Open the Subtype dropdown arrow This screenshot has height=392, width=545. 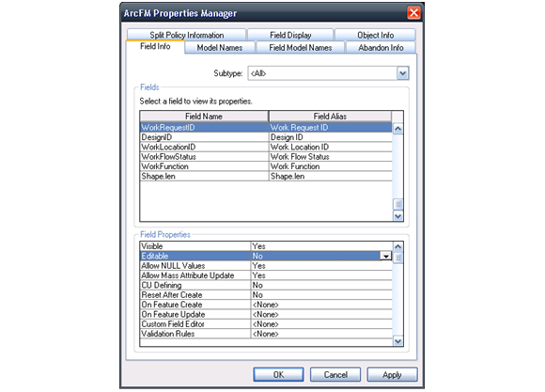(x=402, y=73)
